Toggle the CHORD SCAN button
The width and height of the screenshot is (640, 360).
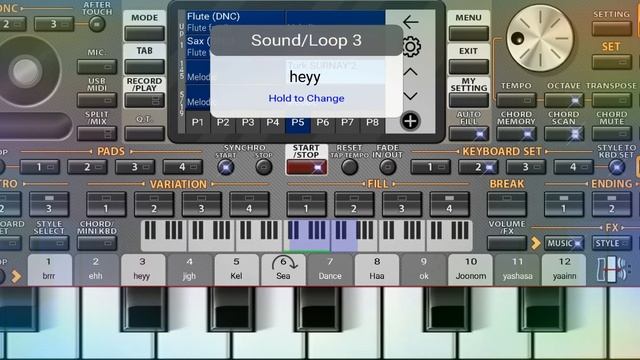coord(564,133)
